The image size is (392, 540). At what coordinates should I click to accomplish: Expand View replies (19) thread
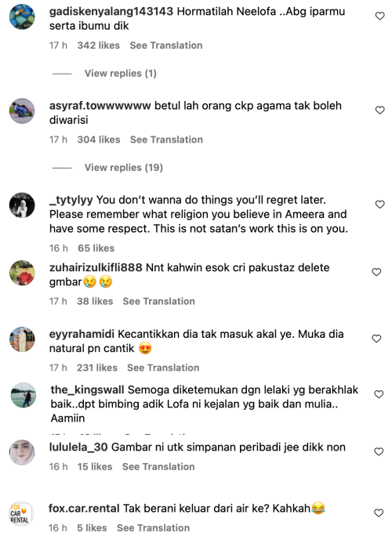124,168
